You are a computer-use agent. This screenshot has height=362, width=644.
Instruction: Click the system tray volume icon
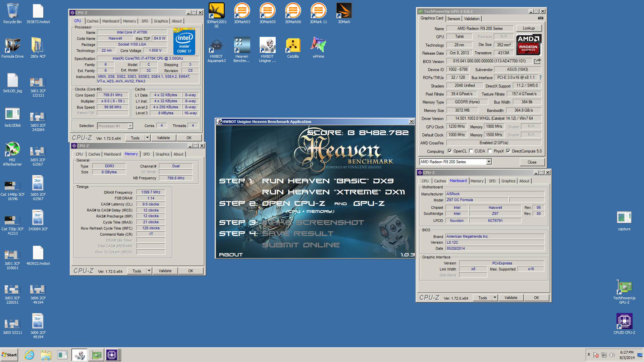pos(612,355)
